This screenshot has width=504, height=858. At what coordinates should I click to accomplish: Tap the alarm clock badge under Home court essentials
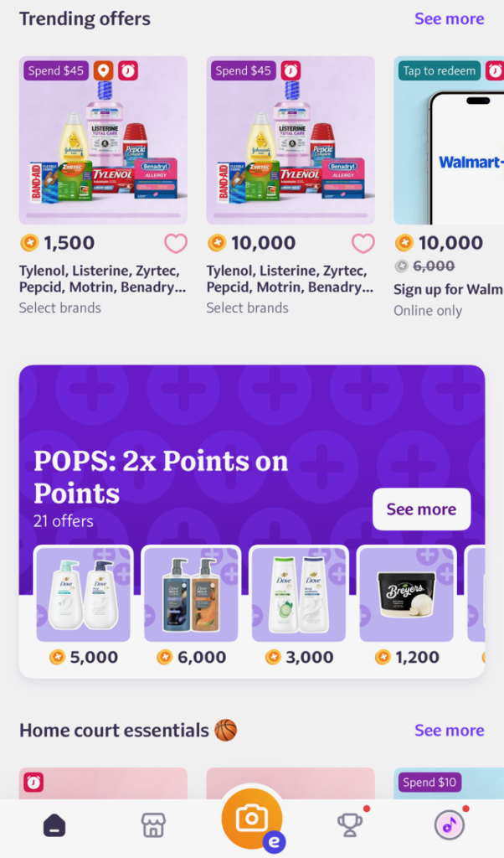pyautogui.click(x=33, y=782)
